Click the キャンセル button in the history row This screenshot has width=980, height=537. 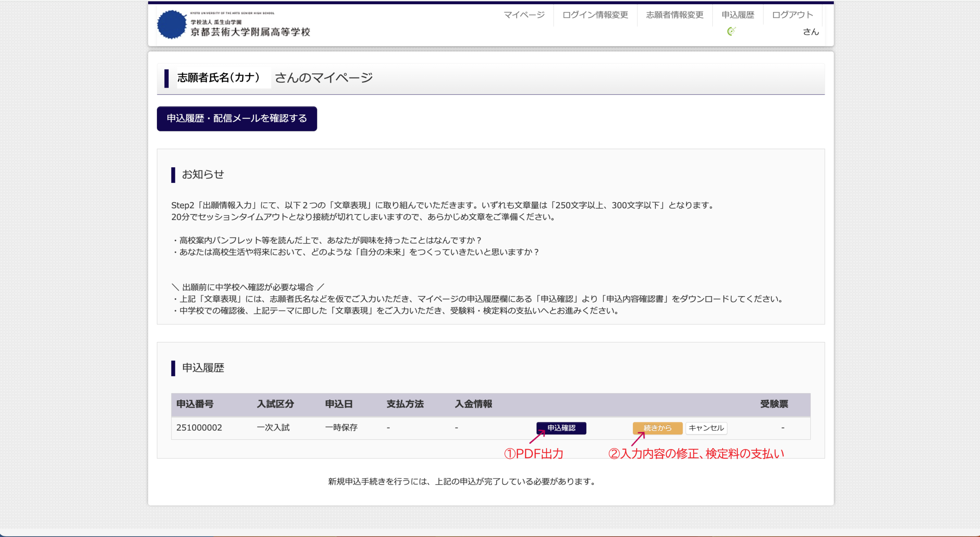pyautogui.click(x=706, y=428)
